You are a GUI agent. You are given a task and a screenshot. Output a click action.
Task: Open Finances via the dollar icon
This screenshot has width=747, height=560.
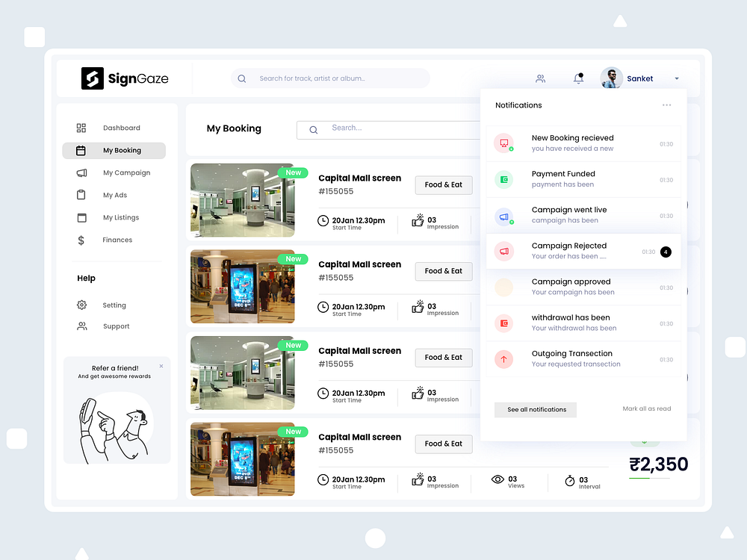click(81, 240)
